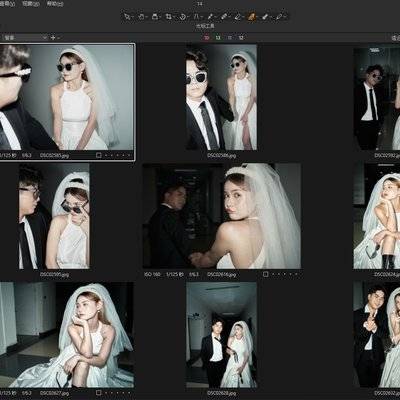Toggle color tag box under bride-looking-back thumbnail
Image resolution: width=400 pixels, height=400 pixels.
click(x=265, y=274)
